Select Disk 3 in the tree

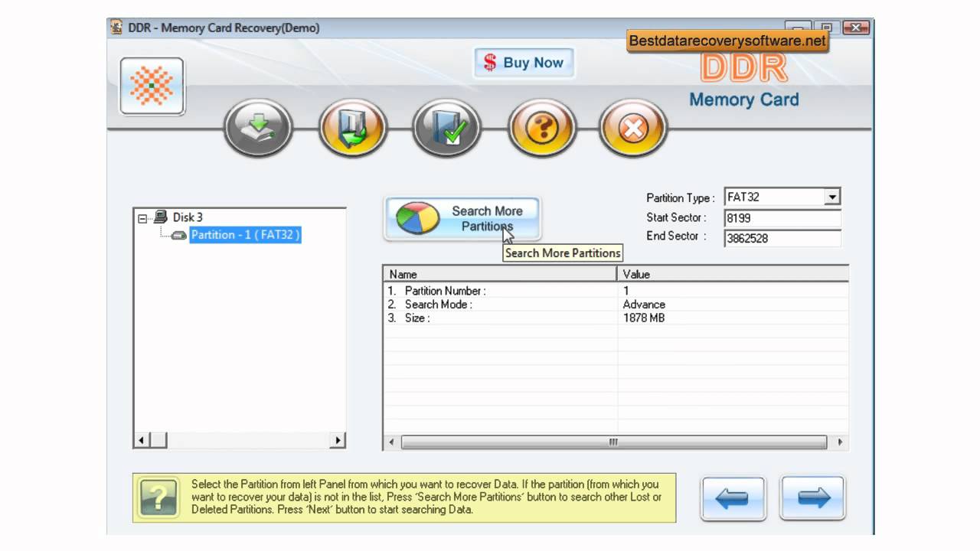[188, 217]
